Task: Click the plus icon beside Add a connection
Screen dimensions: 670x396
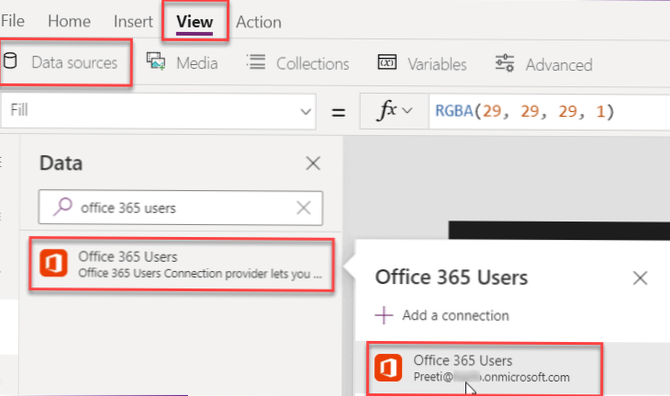Action: (384, 315)
